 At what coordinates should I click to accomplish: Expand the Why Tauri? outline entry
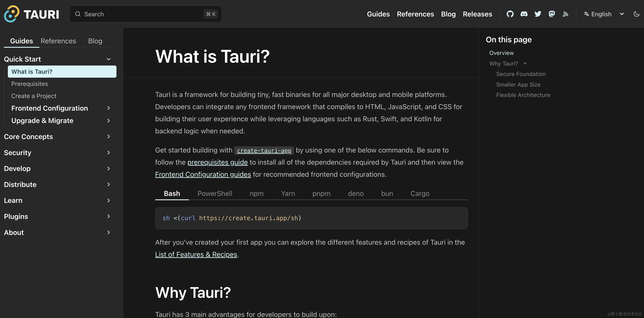[x=526, y=63]
